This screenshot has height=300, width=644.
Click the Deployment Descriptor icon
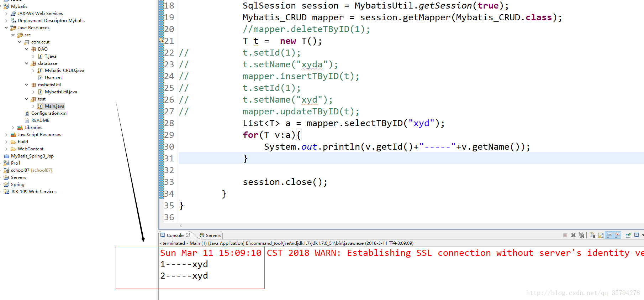click(13, 21)
